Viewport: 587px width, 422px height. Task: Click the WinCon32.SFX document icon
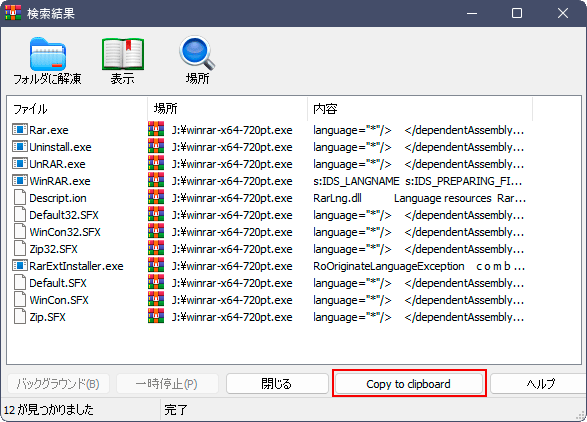(x=20, y=231)
